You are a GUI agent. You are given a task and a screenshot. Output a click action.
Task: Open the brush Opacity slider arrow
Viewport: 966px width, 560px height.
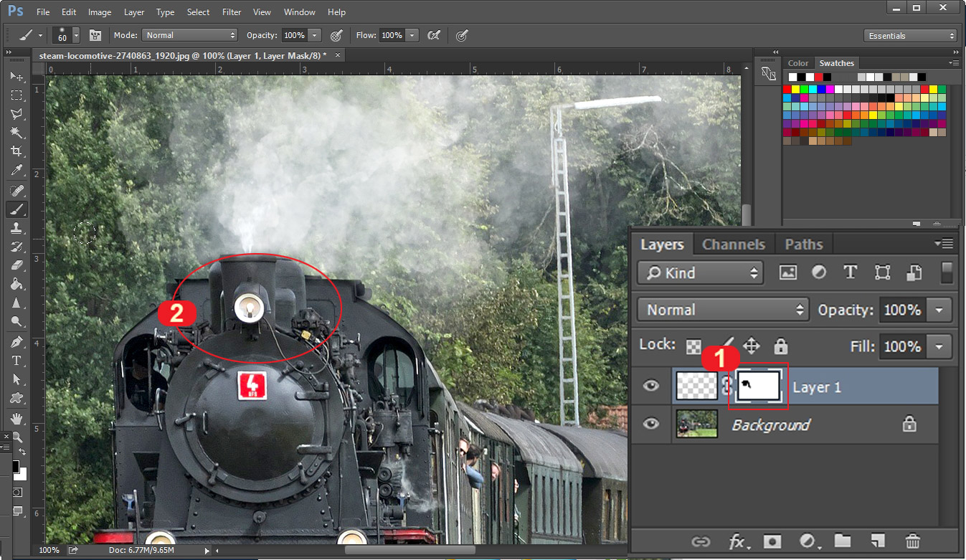314,35
